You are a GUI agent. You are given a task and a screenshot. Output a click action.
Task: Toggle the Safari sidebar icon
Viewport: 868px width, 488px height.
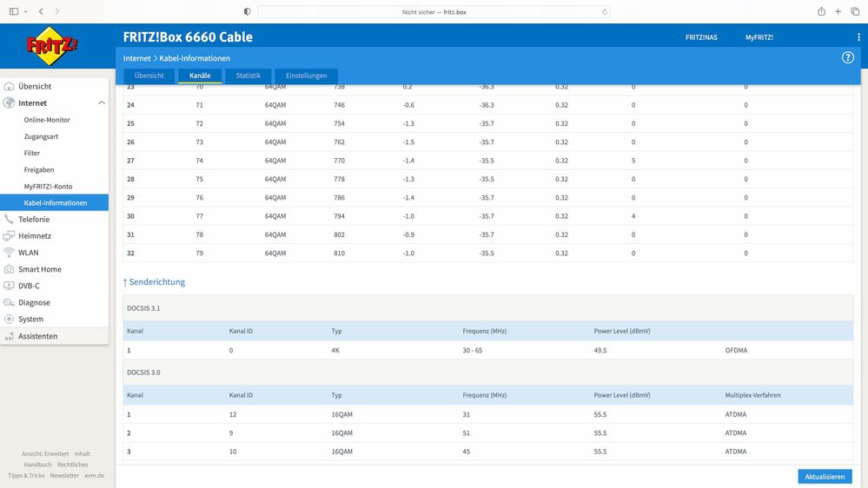[x=14, y=11]
